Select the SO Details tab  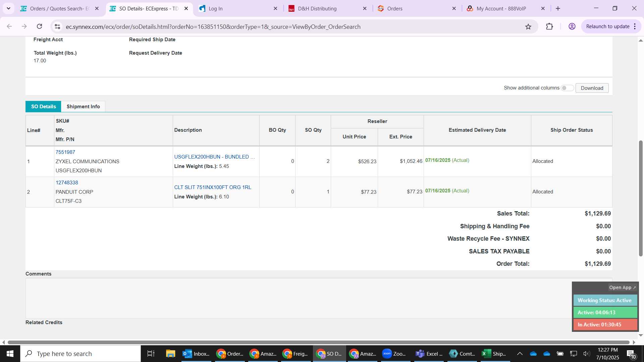point(43,106)
